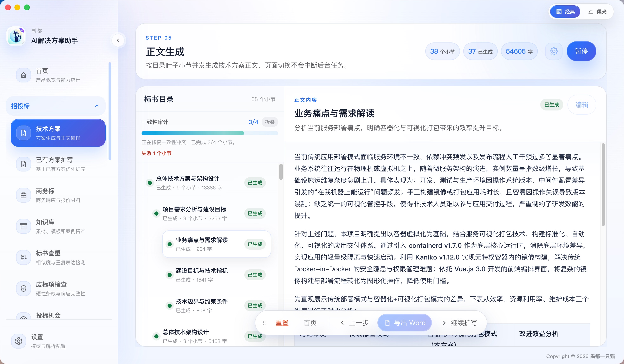Click 导出 Word button
This screenshot has width=624, height=364.
click(405, 323)
